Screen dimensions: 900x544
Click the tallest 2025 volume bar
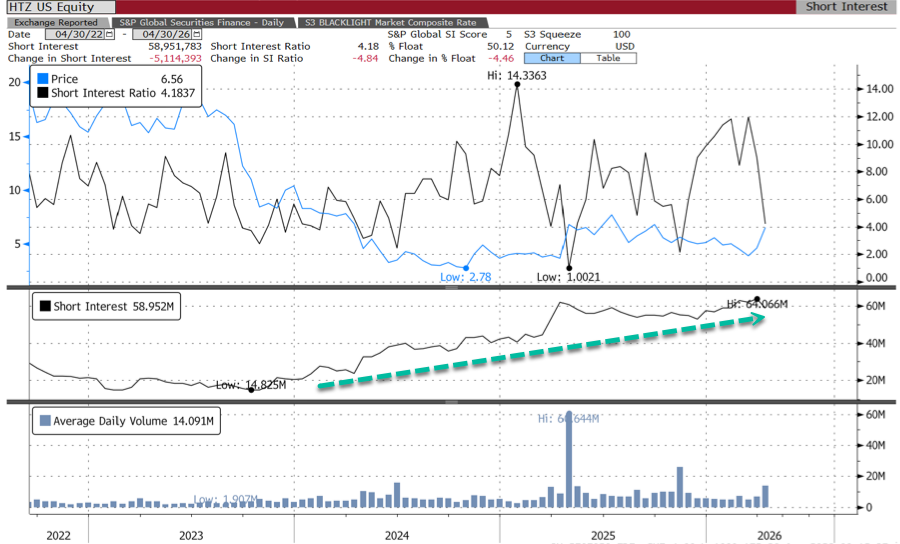coord(568,460)
